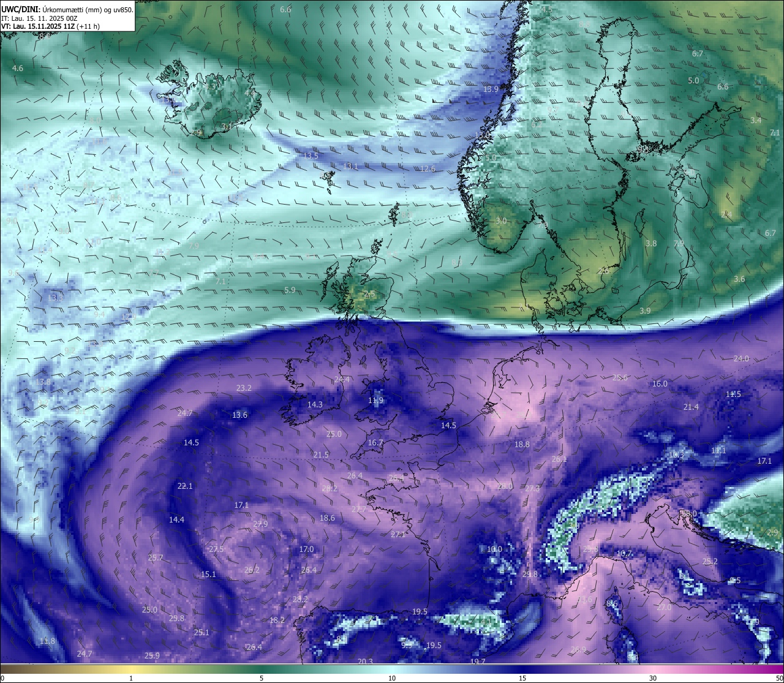Screen dimensions: 784x683
Task: Click the 22.1 value label
Action: click(x=185, y=486)
